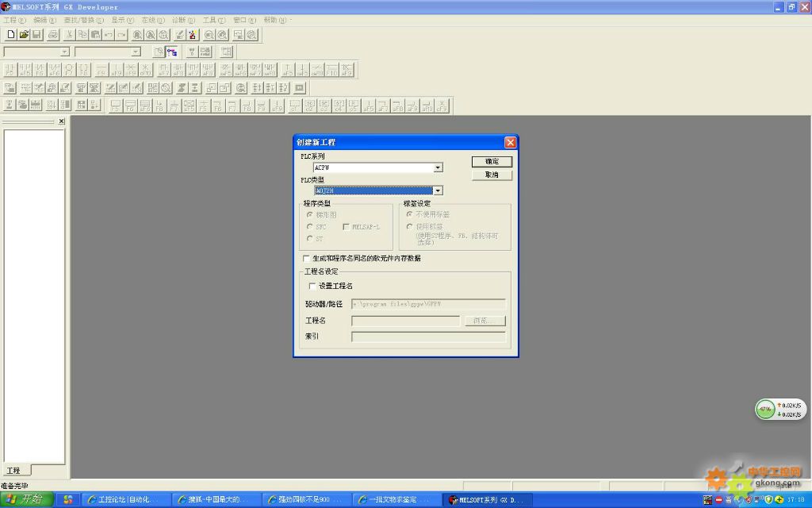Click the F5 open contact ladder icon
The image size is (812, 508).
pos(10,70)
